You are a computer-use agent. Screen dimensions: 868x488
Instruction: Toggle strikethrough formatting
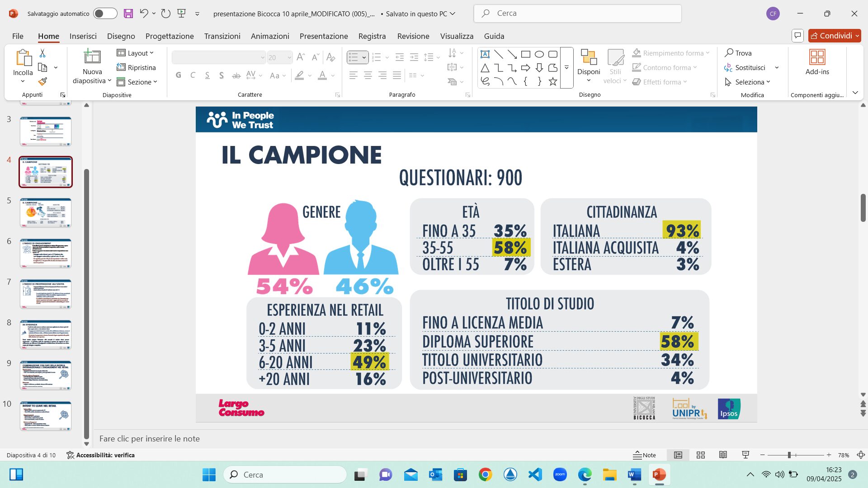(x=236, y=75)
